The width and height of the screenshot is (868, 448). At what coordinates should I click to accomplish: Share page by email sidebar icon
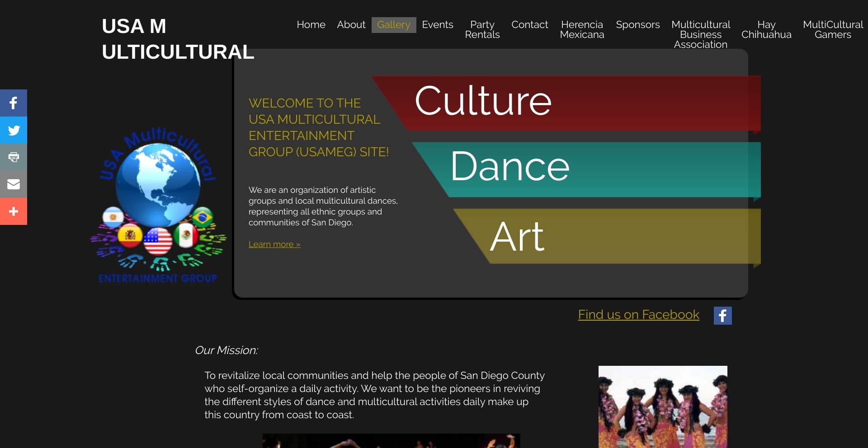coord(14,184)
